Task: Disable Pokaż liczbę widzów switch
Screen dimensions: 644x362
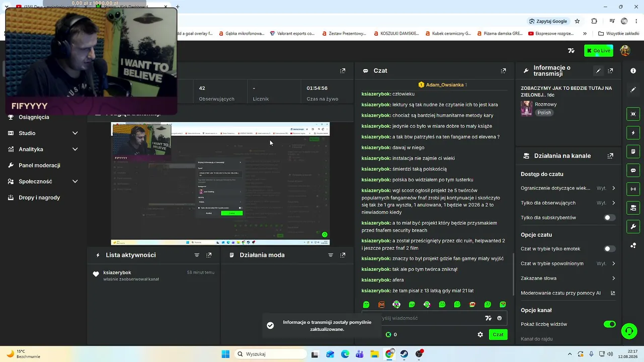Action: [609, 324]
